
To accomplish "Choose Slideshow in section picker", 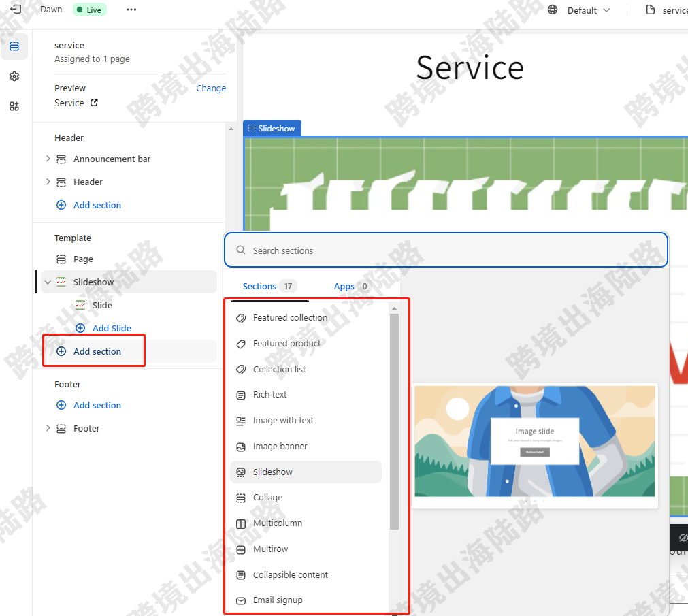I will coord(306,472).
